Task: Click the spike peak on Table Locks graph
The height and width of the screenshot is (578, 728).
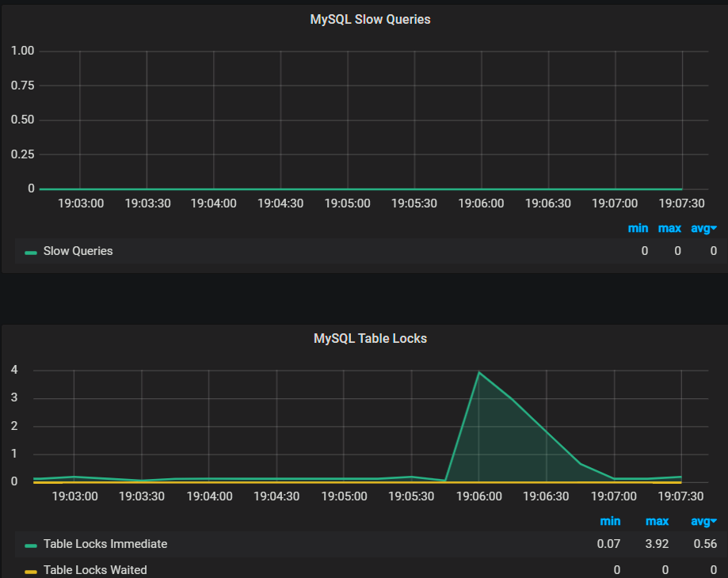Action: [x=478, y=372]
